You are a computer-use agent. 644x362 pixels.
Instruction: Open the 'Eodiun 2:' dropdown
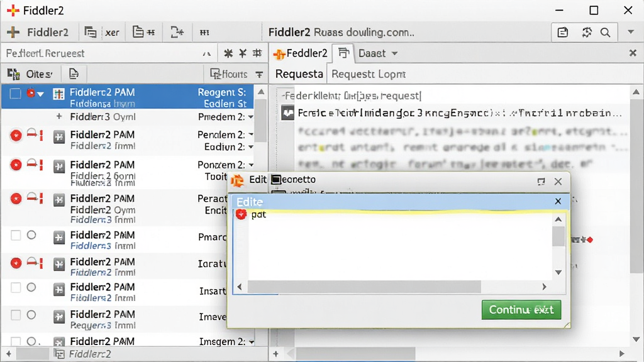pos(251,147)
